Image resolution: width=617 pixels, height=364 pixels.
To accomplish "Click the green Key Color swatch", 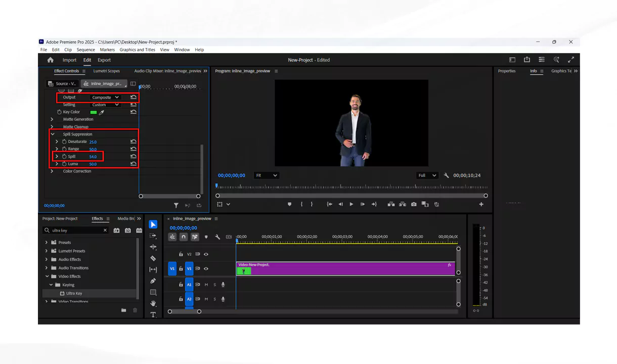I will (94, 112).
